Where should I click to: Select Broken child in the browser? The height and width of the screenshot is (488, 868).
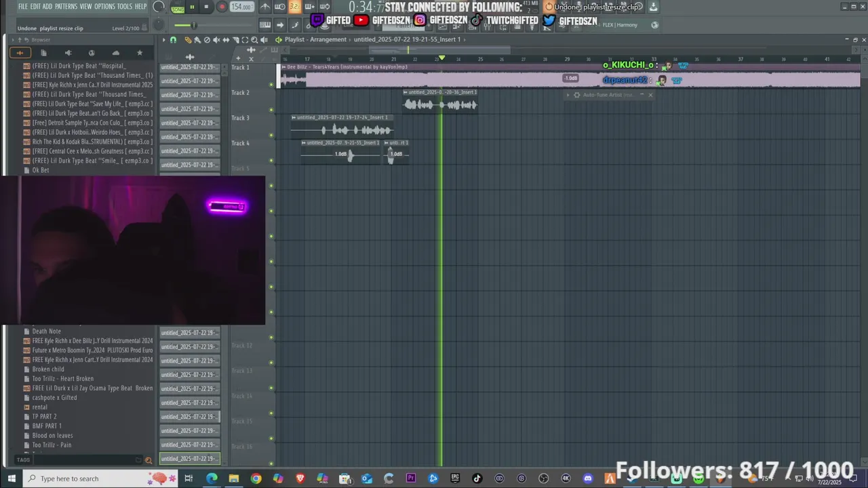[48, 369]
